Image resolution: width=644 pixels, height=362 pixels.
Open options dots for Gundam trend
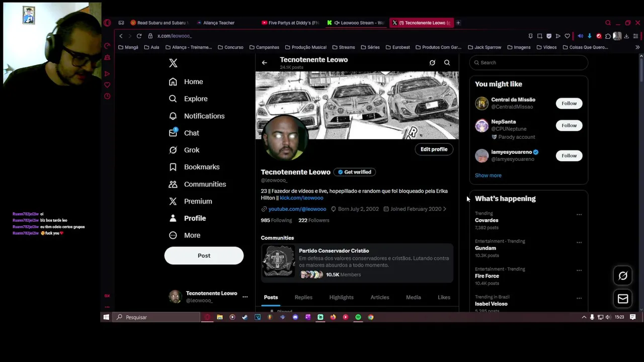(579, 242)
